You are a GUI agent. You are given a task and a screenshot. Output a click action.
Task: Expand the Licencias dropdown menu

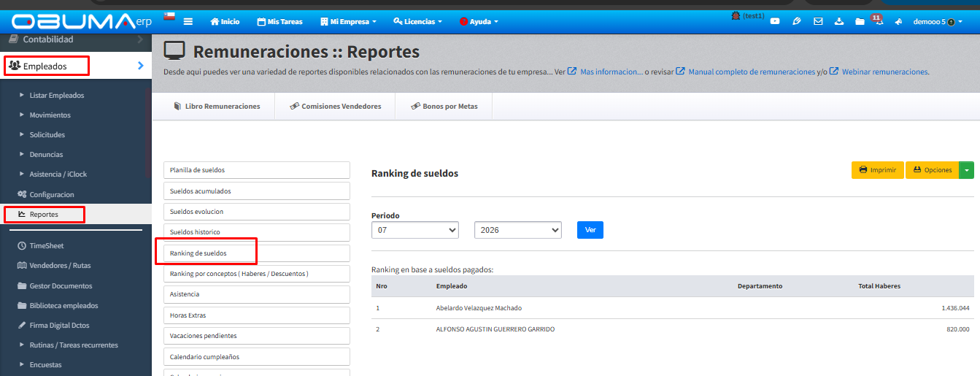pos(418,22)
